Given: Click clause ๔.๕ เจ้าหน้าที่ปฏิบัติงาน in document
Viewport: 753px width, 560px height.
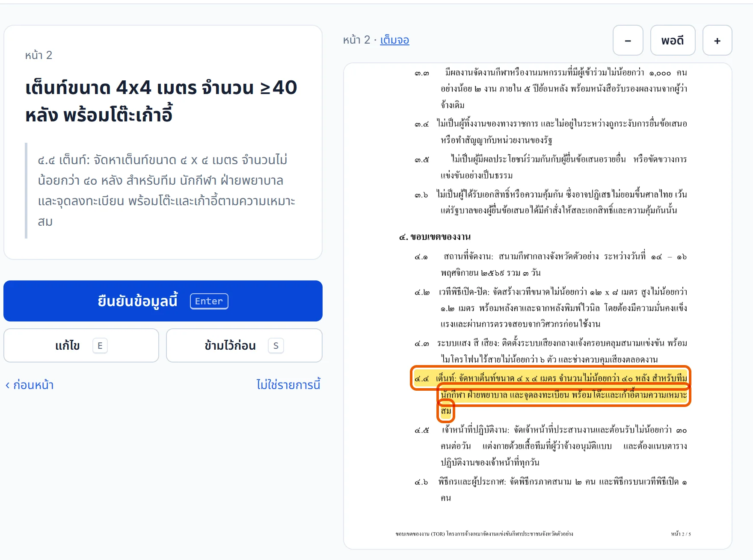Looking at the screenshot, I should [x=551, y=446].
